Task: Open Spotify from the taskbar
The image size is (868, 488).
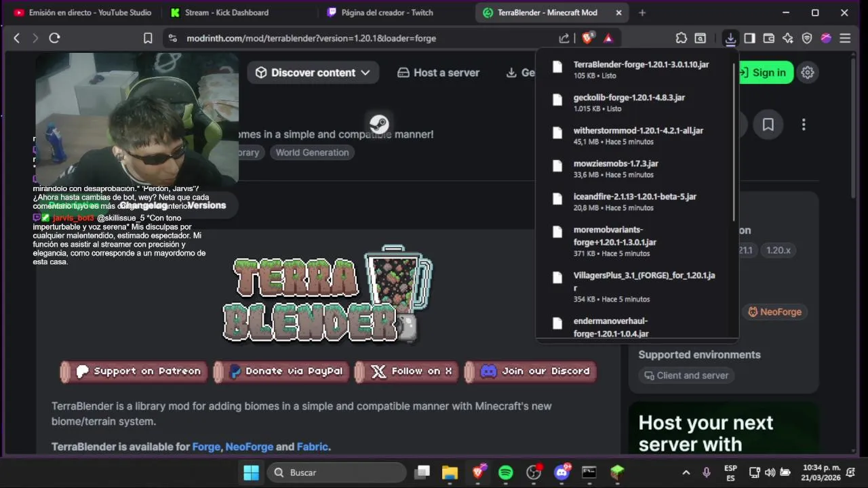Action: point(506,472)
